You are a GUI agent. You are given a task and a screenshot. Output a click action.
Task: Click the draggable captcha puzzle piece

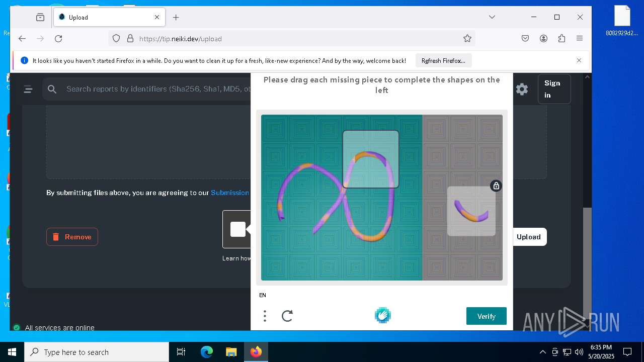pos(471,211)
